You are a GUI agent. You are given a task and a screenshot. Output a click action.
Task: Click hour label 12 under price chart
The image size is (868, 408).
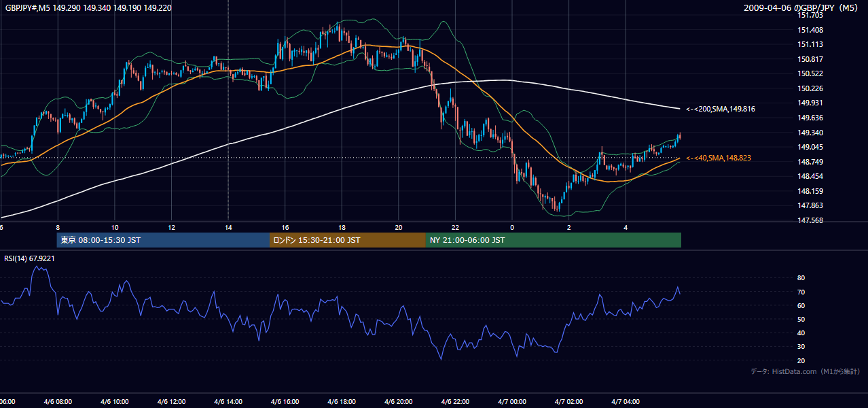coord(172,227)
